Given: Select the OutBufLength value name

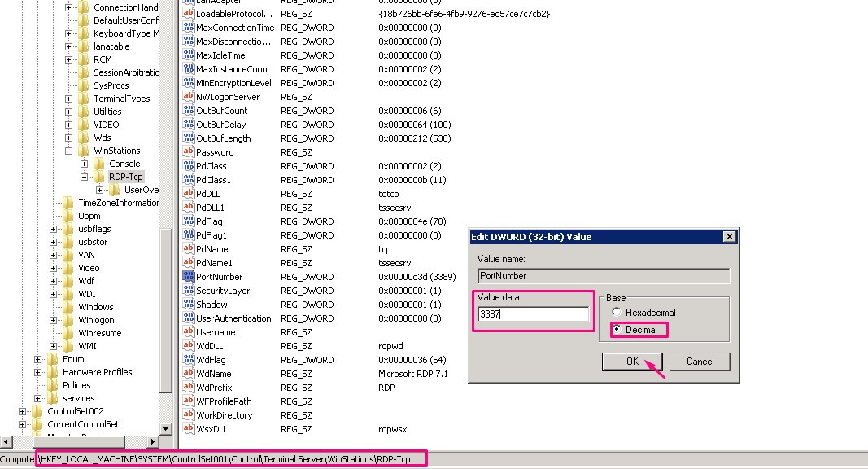Looking at the screenshot, I should pyautogui.click(x=223, y=138).
